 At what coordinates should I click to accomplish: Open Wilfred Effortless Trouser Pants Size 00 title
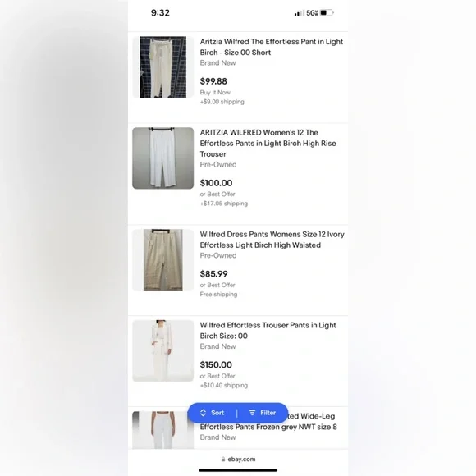click(x=268, y=330)
